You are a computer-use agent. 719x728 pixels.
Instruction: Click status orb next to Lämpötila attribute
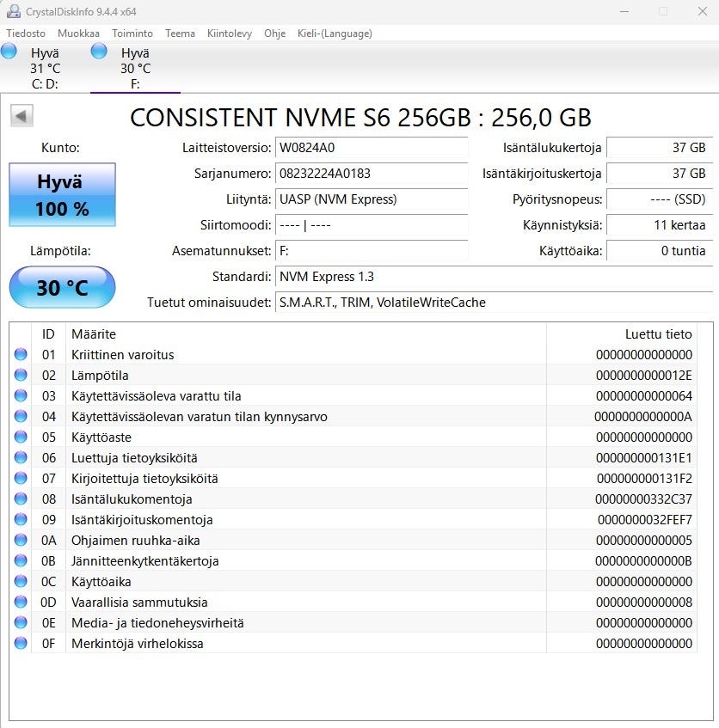tap(21, 376)
